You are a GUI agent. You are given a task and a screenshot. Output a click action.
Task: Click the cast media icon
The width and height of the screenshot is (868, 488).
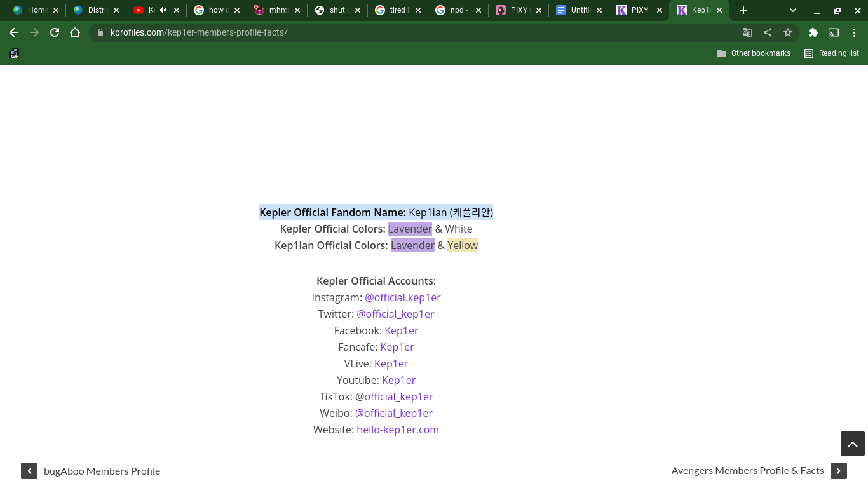[x=834, y=32]
